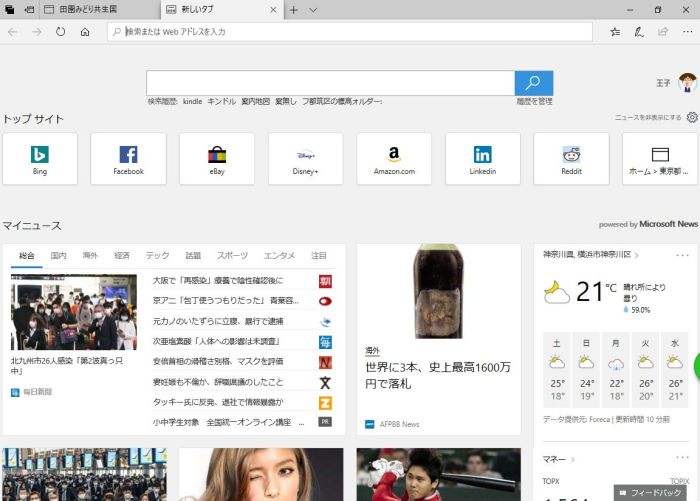Click the address bar input field
Screen dimensions: 700x501
point(350,32)
